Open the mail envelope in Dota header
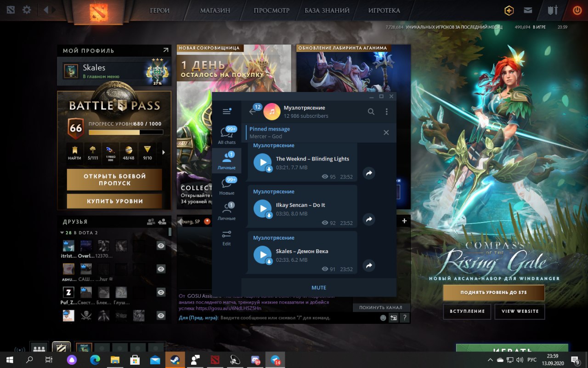Image resolution: width=588 pixels, height=368 pixels. (x=528, y=10)
